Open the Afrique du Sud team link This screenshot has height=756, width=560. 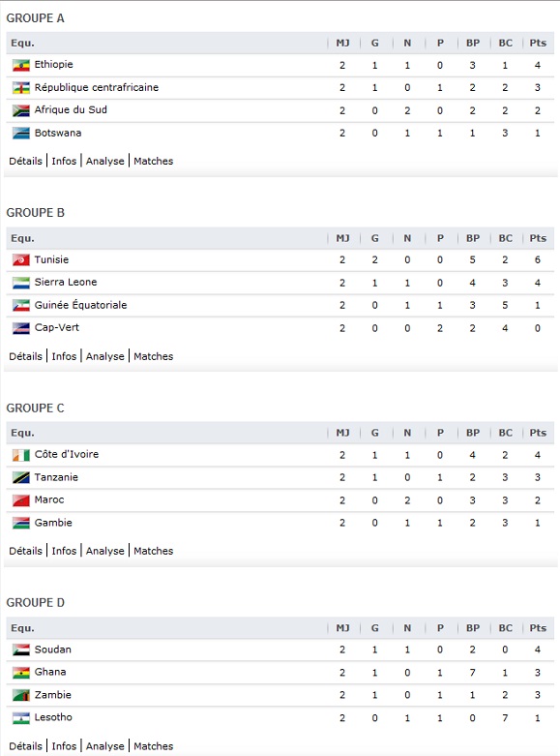(x=71, y=110)
